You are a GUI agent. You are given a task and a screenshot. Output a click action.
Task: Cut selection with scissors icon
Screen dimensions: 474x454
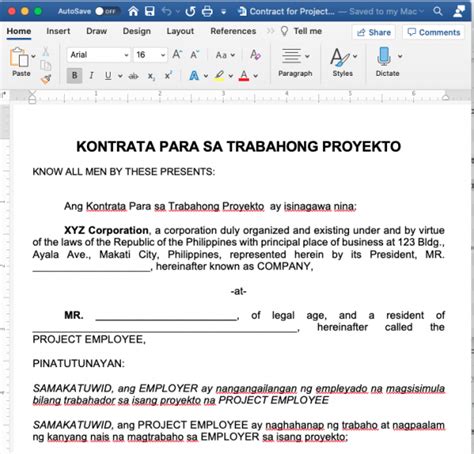46,52
